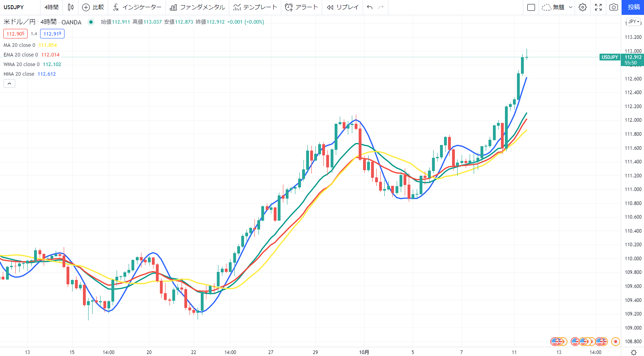The image size is (644, 356).
Task: Click the 10月 date label on time axis
Action: click(x=364, y=352)
